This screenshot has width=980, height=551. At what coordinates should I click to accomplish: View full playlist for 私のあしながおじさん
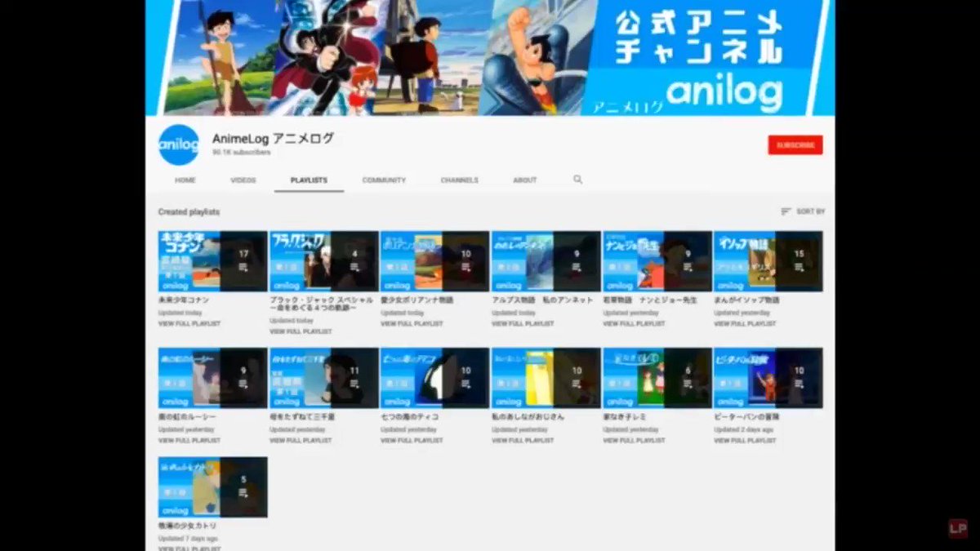[x=523, y=441]
